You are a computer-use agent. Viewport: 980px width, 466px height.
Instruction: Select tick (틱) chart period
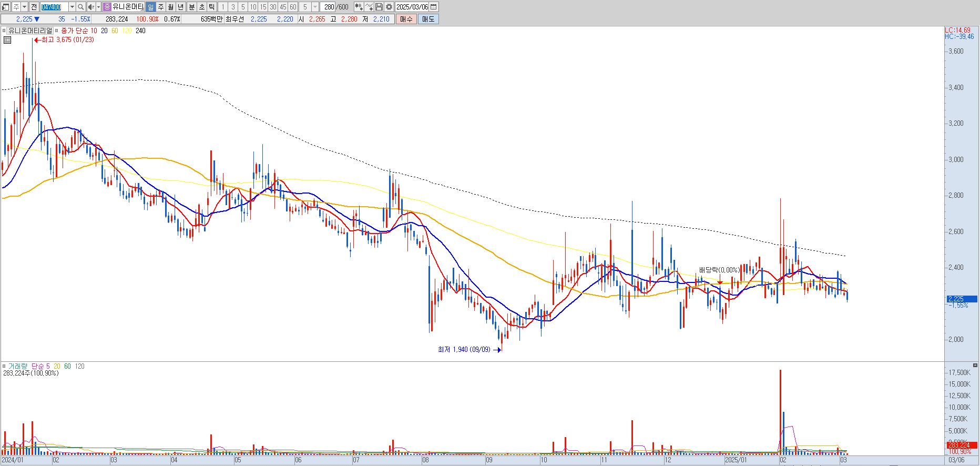click(x=211, y=7)
